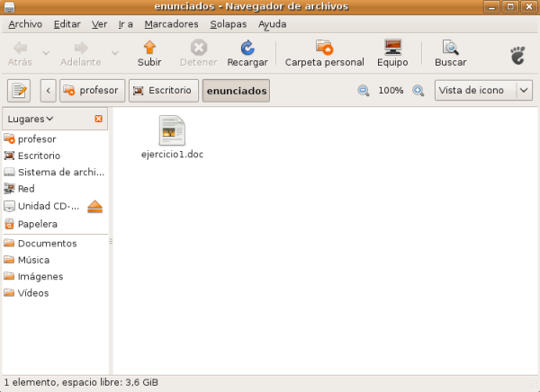Open the Archivo menu
The image size is (540, 392).
[26, 24]
